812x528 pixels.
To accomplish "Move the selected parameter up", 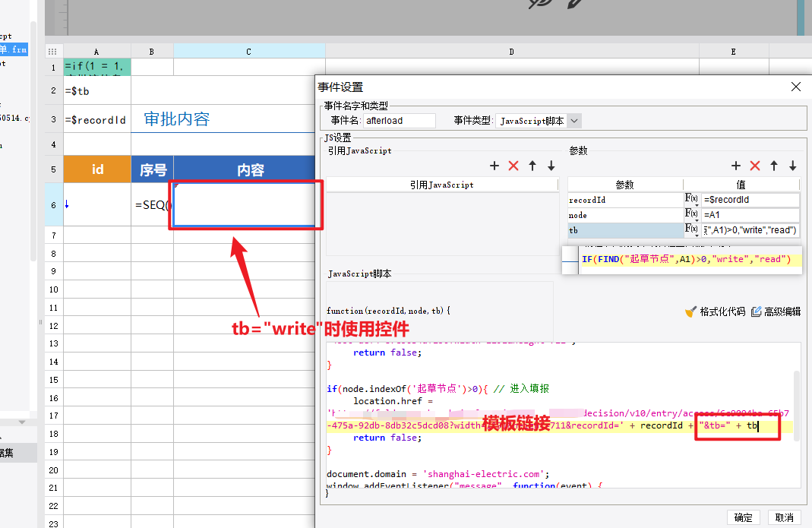I will pos(774,166).
